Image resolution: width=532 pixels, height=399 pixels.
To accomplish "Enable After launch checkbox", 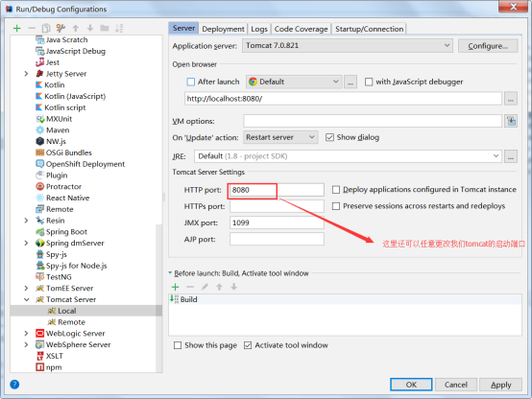I will point(191,82).
